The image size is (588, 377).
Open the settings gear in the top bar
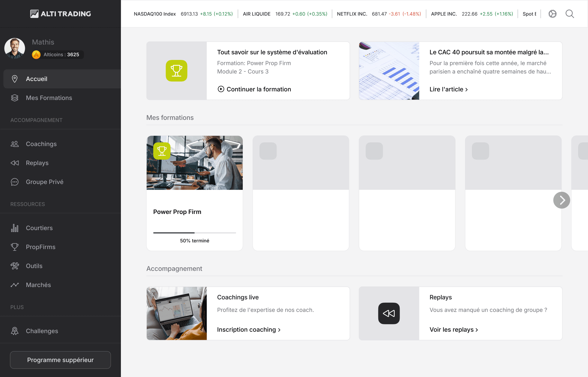pyautogui.click(x=552, y=14)
